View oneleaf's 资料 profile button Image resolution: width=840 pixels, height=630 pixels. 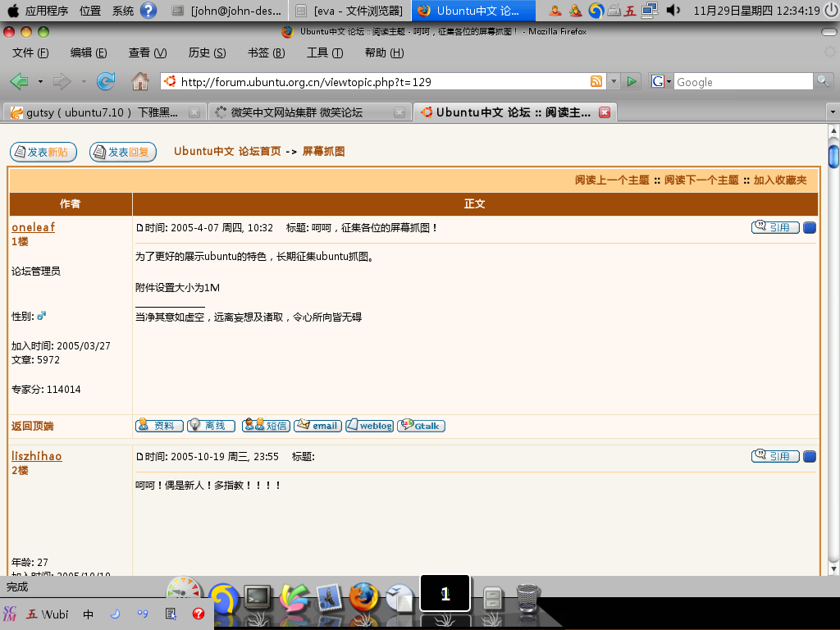pyautogui.click(x=159, y=426)
